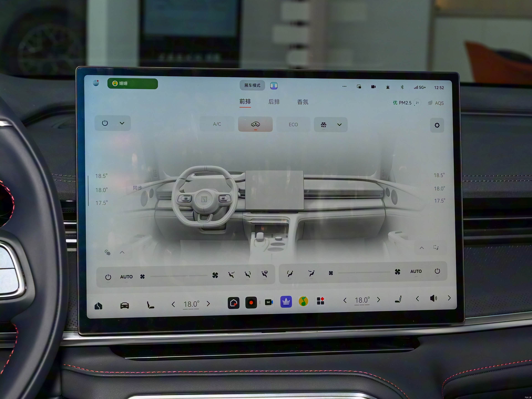Tap the volume speaker icon

click(433, 298)
